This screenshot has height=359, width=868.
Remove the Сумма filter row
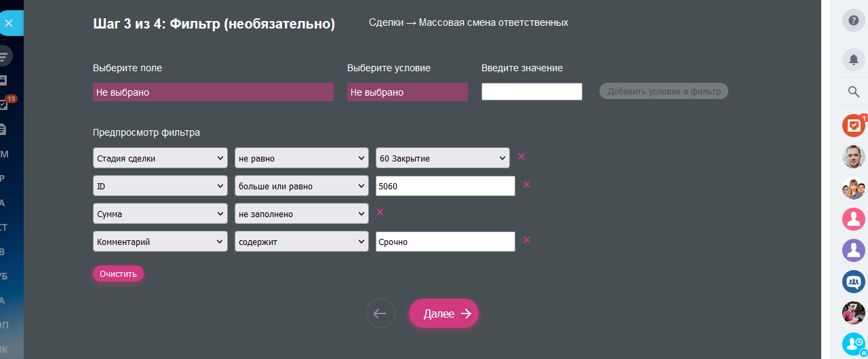click(x=380, y=212)
